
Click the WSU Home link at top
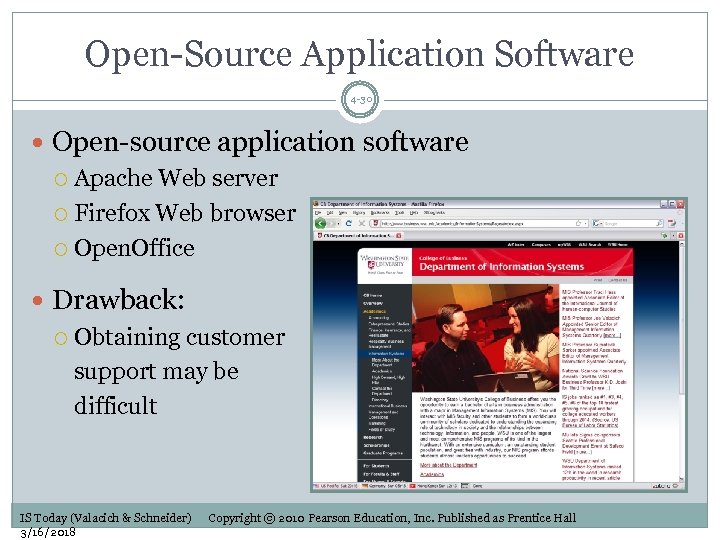pos(618,245)
